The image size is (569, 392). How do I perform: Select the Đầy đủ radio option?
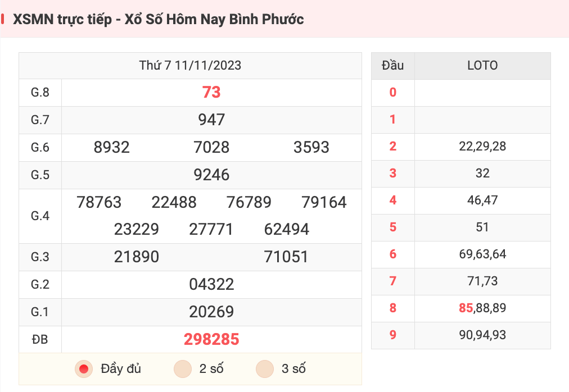point(84,369)
